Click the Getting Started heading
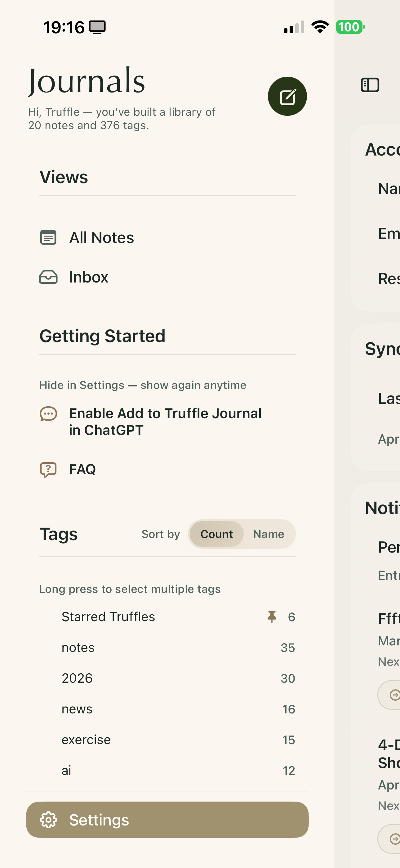This screenshot has height=868, width=400. (102, 336)
